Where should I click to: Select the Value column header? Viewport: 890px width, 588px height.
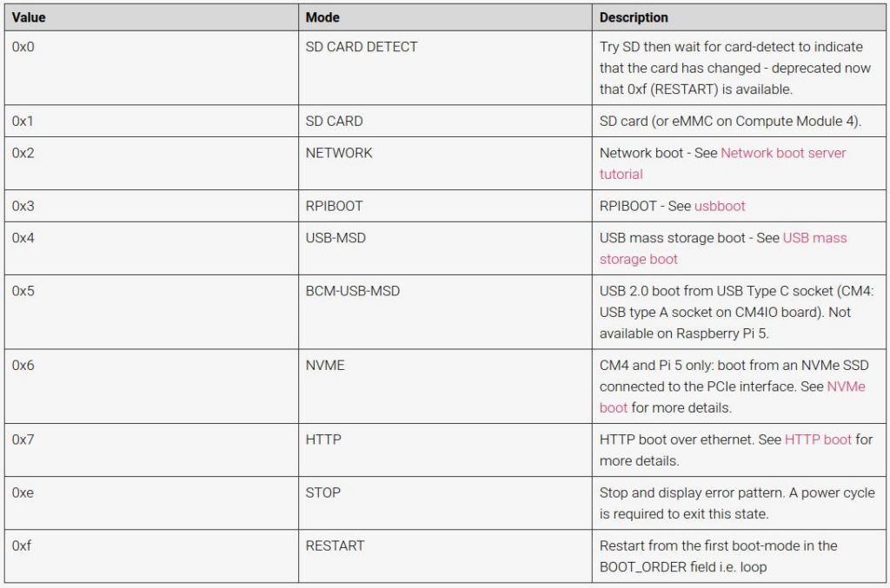(x=151, y=17)
